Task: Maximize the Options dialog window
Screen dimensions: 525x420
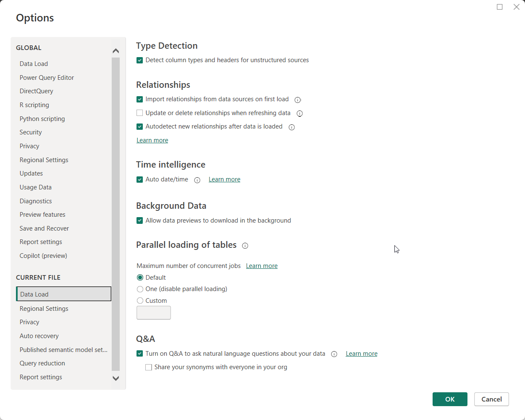Action: 500,7
